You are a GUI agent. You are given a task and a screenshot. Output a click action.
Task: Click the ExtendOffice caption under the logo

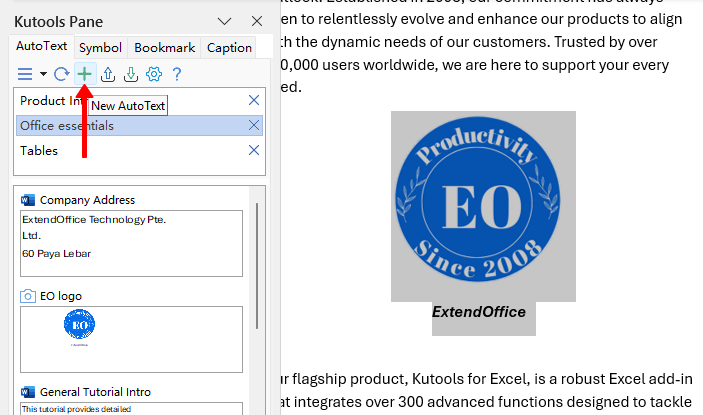(x=479, y=311)
